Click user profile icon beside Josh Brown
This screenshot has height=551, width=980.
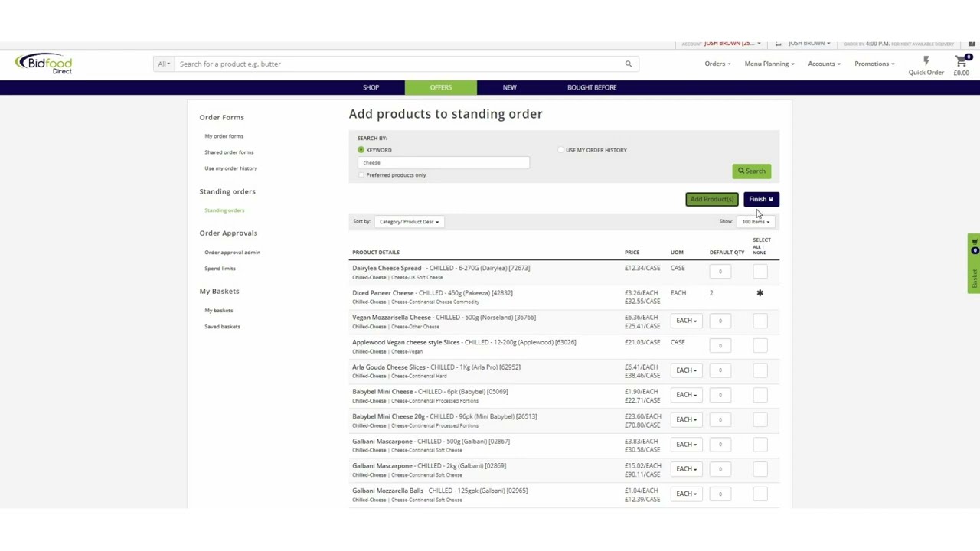click(778, 44)
